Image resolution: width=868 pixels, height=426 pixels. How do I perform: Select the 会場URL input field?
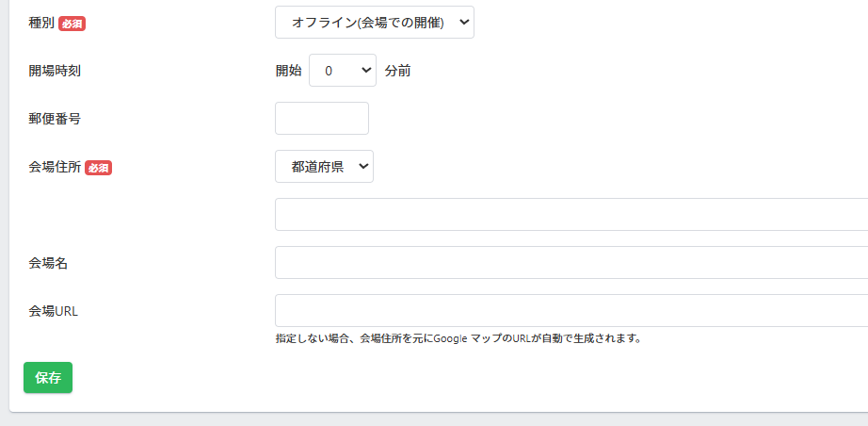tap(571, 311)
